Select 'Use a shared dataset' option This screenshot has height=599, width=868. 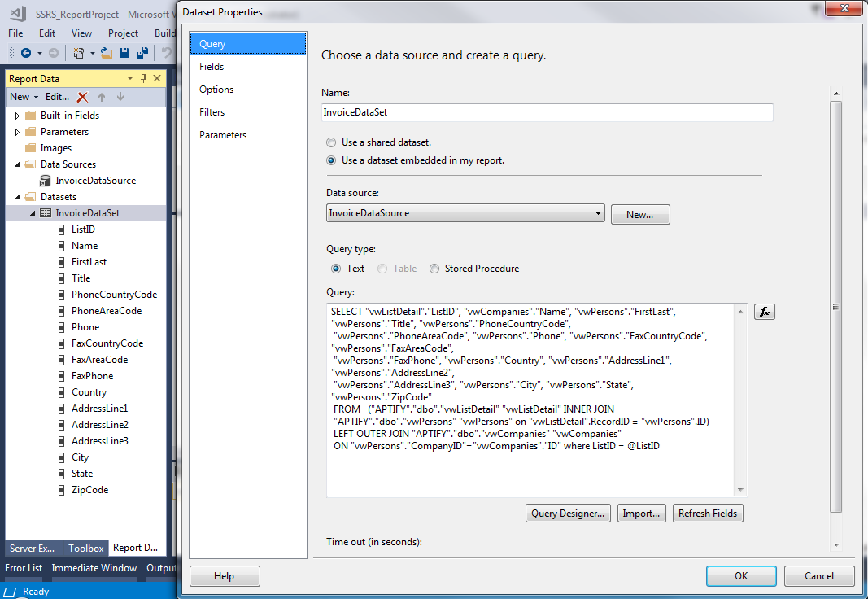(x=331, y=142)
